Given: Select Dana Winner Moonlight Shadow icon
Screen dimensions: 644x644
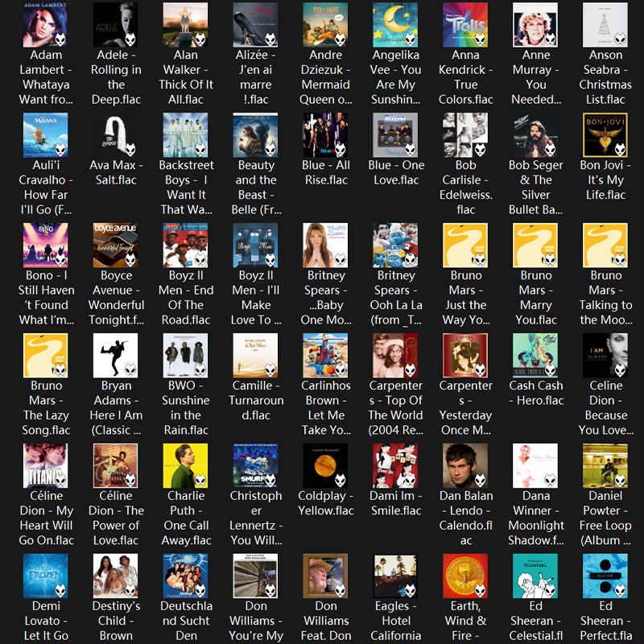Looking at the screenshot, I should 535,466.
